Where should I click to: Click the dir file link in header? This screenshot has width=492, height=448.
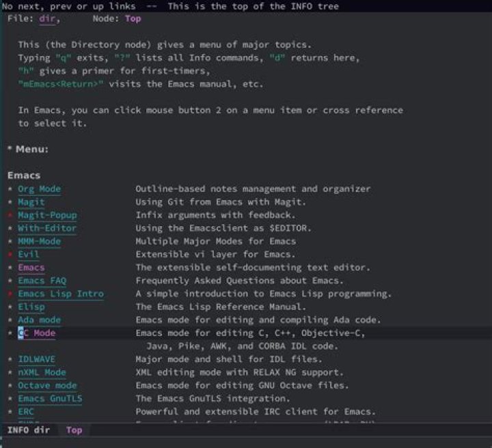(x=47, y=19)
